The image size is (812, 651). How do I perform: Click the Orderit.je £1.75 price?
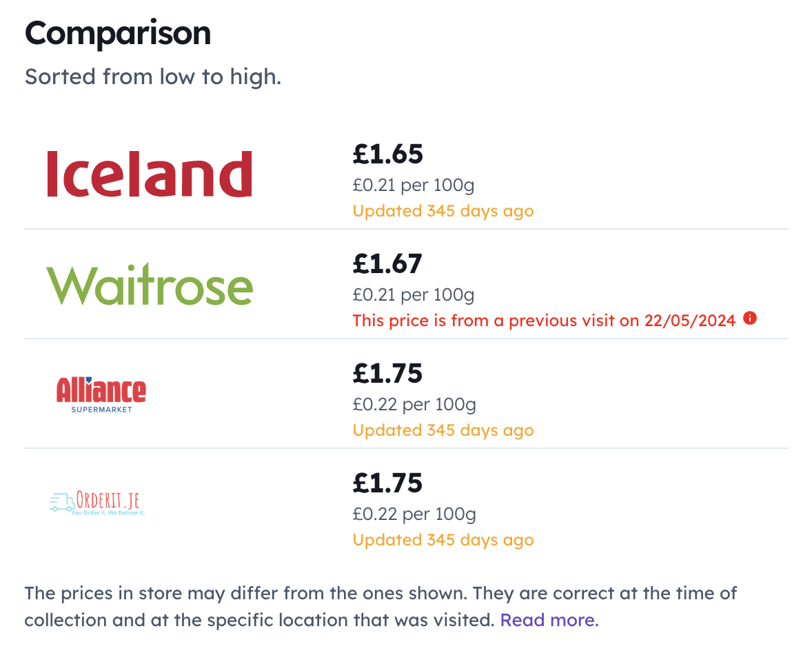pyautogui.click(x=387, y=483)
